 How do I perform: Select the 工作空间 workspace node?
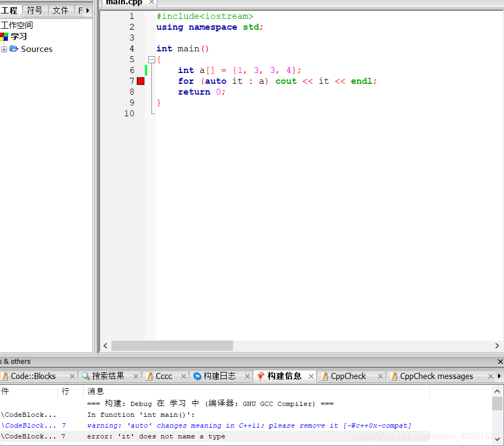[x=17, y=25]
